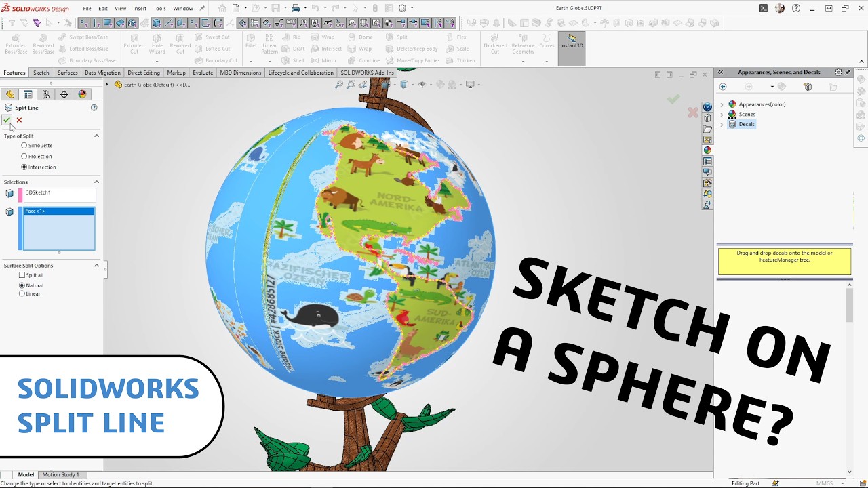Image resolution: width=868 pixels, height=488 pixels.
Task: Enable the Split all checkbox
Action: point(22,275)
